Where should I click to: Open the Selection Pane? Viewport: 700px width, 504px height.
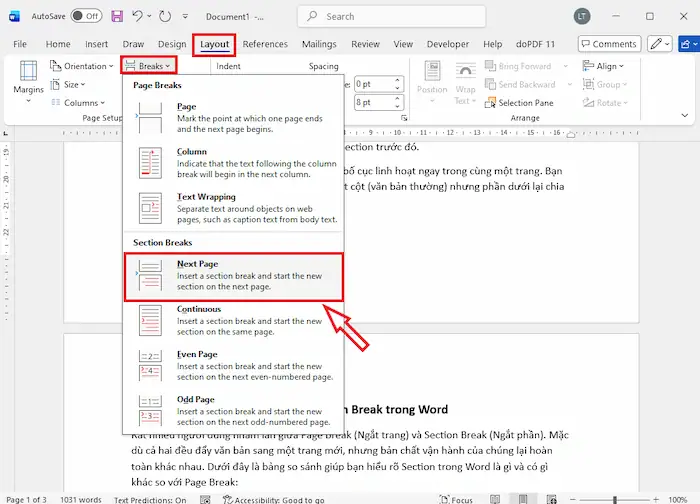[526, 103]
